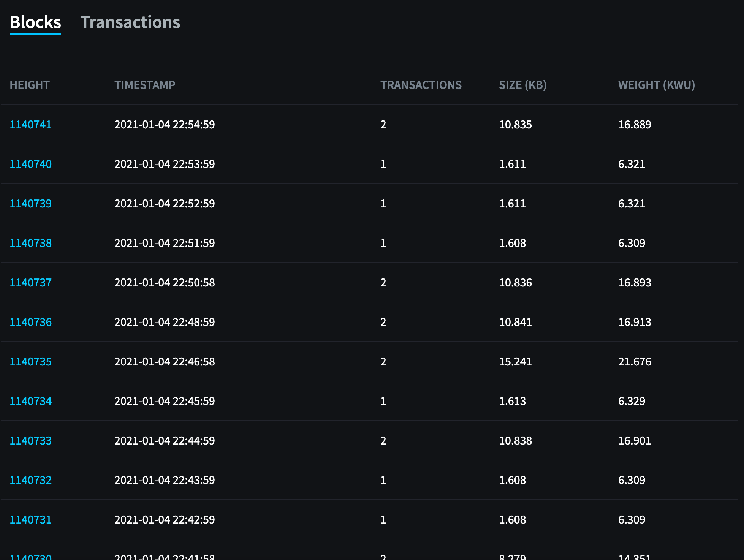Image resolution: width=744 pixels, height=560 pixels.
Task: Open block 1140738
Action: click(x=30, y=243)
